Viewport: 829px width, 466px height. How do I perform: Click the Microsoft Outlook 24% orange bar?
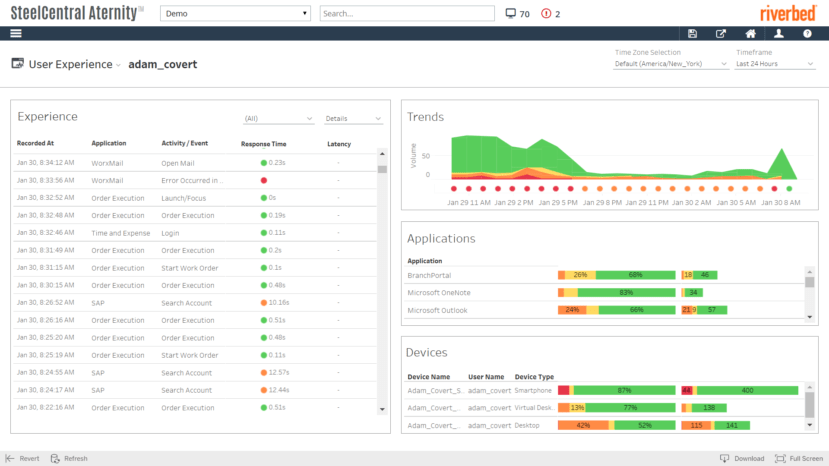click(572, 310)
